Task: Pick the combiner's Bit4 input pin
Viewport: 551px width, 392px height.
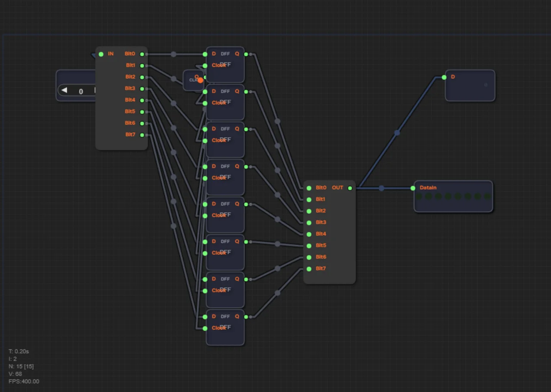Action: tap(309, 234)
